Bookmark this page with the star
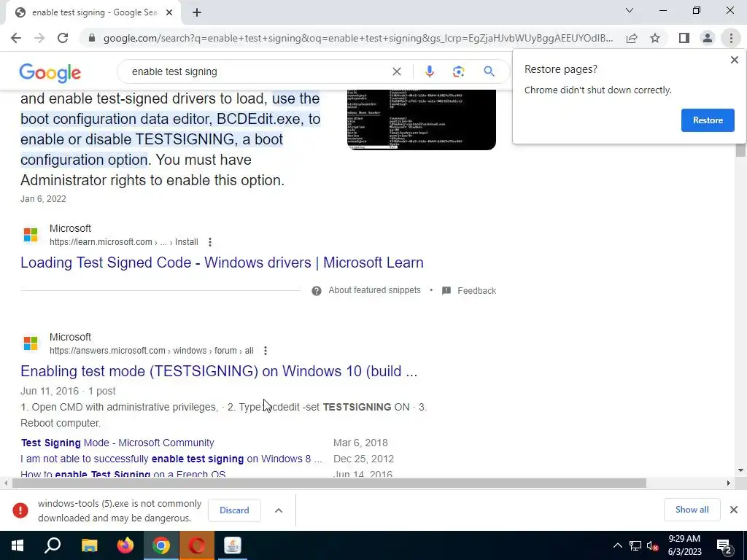 tap(655, 38)
